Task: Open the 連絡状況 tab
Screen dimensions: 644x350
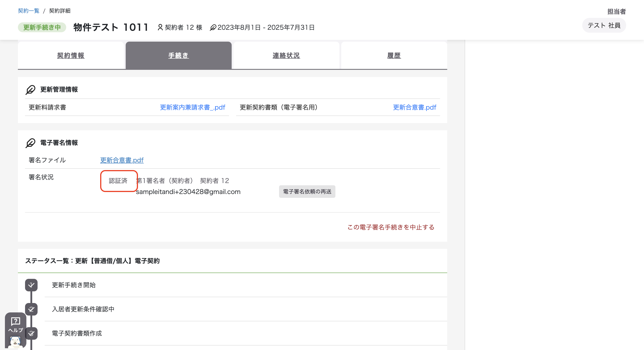Action: [286, 55]
